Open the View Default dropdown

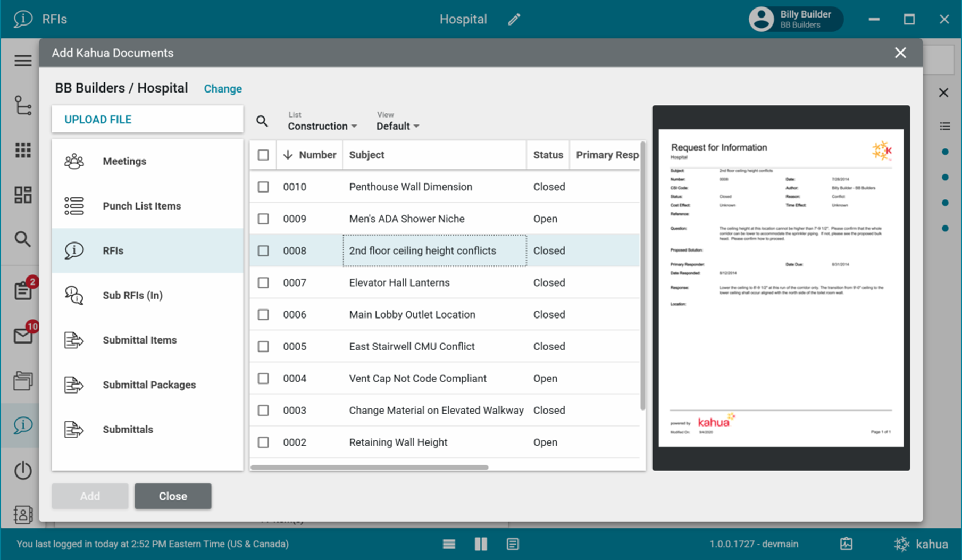coord(398,126)
